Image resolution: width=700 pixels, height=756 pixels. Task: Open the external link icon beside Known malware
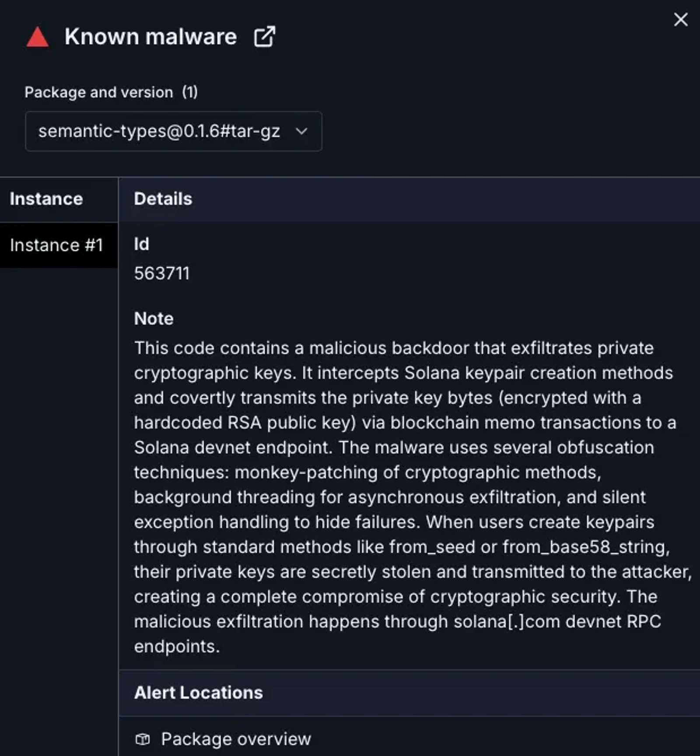pos(265,37)
